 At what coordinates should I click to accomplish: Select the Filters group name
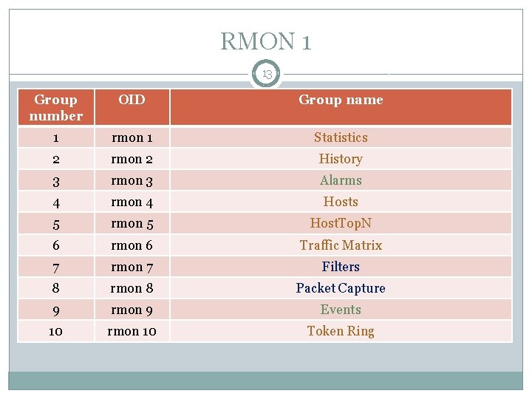coord(341,266)
